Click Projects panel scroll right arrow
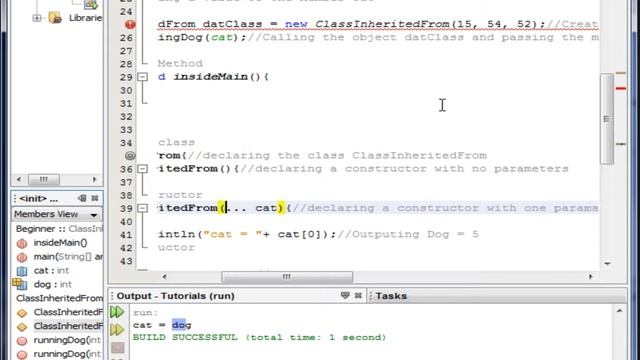This screenshot has height=360, width=640. tap(95, 180)
